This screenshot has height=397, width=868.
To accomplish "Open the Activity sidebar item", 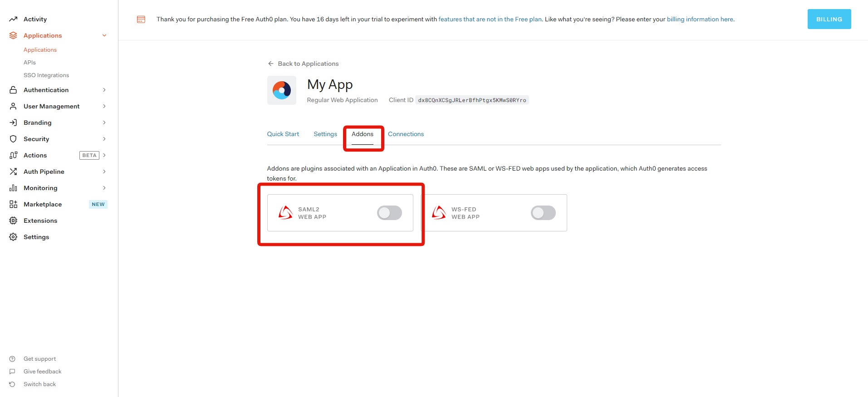I will (x=35, y=19).
